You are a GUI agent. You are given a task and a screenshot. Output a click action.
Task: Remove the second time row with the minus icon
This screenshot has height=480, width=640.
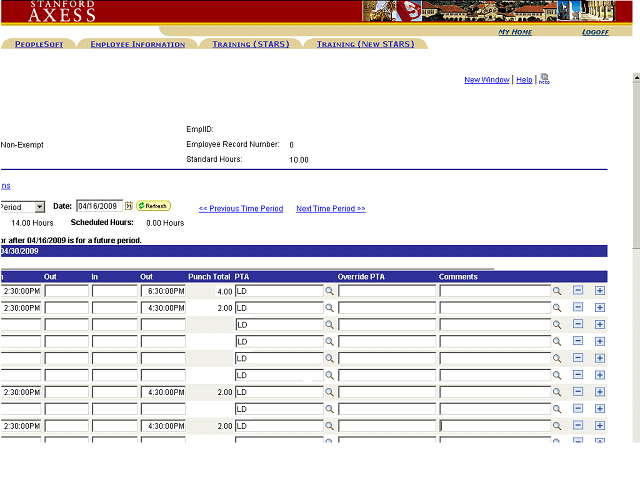tap(578, 308)
